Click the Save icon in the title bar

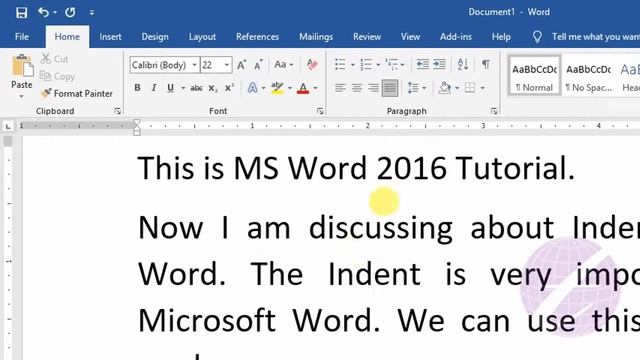point(21,13)
